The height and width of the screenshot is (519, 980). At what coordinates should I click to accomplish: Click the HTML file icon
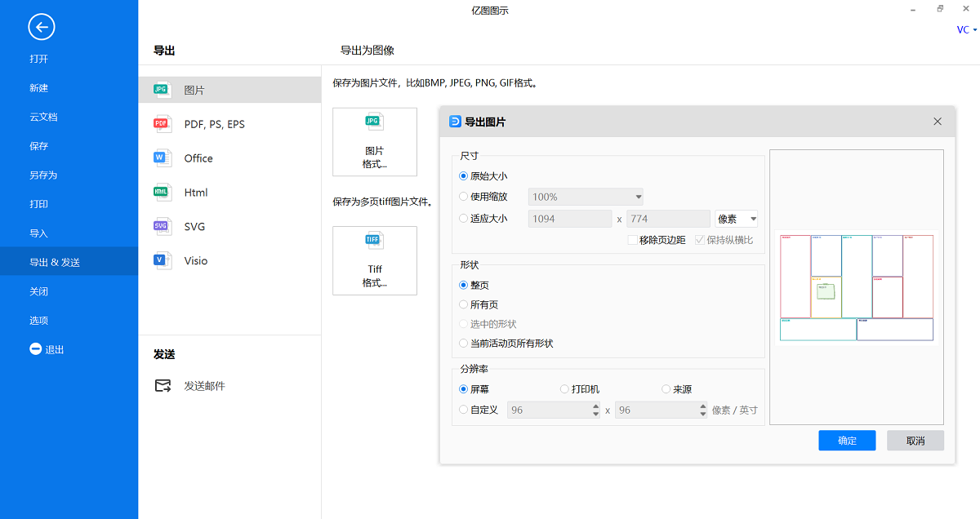click(162, 193)
